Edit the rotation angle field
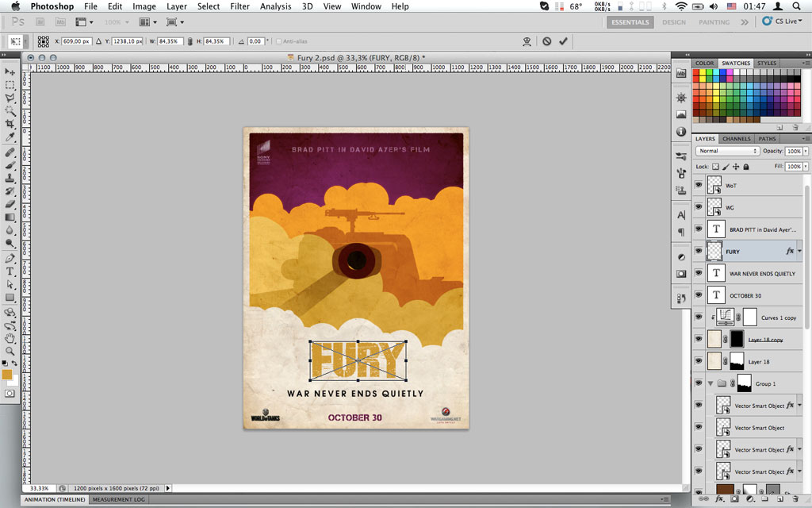The image size is (812, 508). (256, 41)
